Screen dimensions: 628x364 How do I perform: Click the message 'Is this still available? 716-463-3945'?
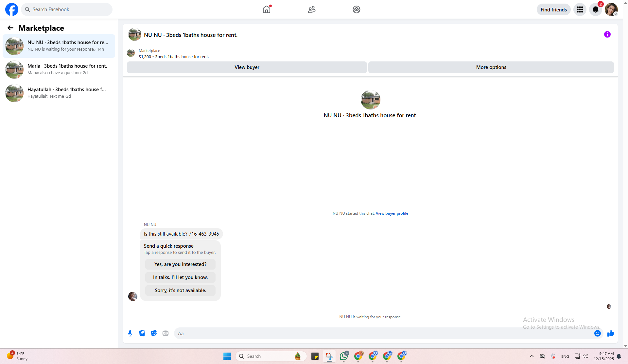pos(182,234)
